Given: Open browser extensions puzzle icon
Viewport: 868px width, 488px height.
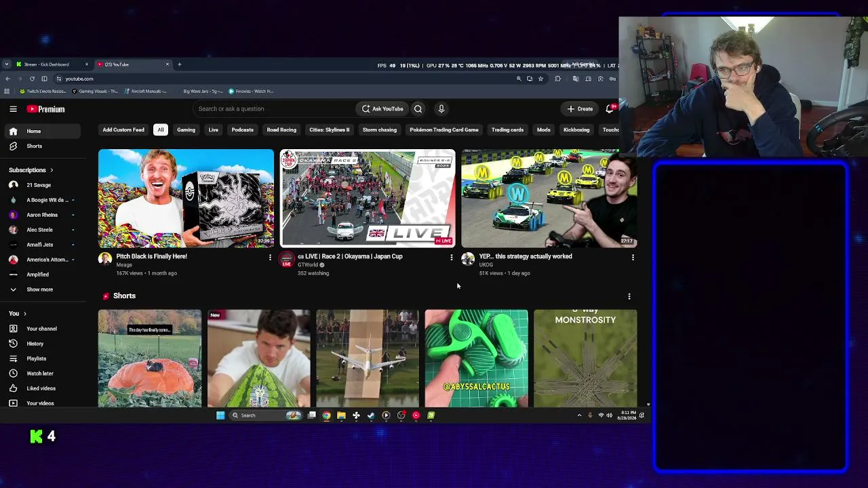Looking at the screenshot, I should click(557, 79).
